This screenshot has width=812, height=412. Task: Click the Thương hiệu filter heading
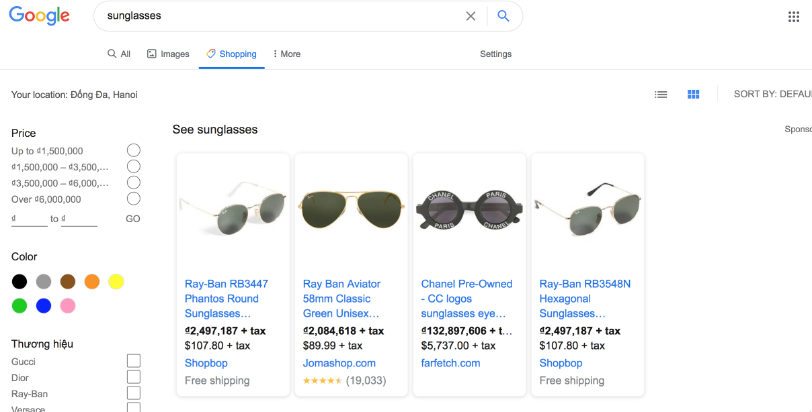point(42,344)
